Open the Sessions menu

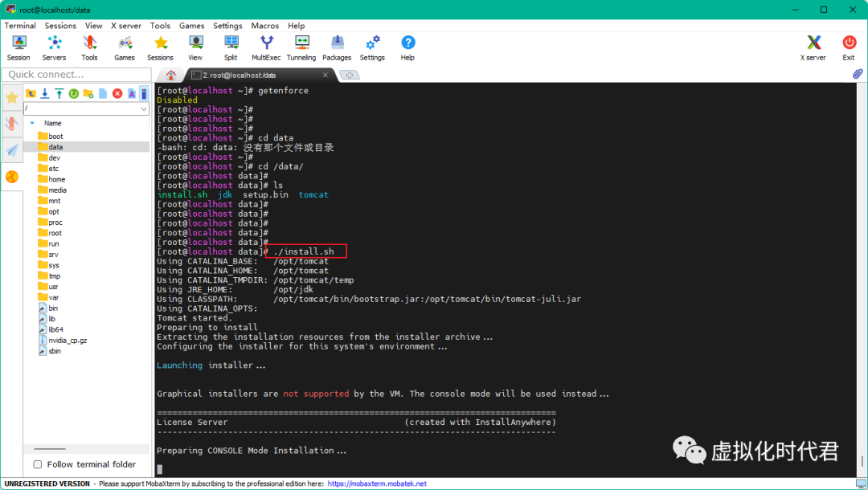(60, 26)
